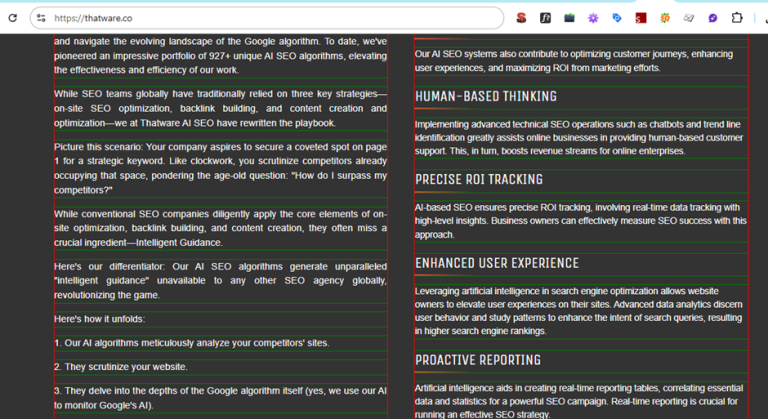
Task: Open the purple chat bubble rocket extension
Action: point(713,18)
